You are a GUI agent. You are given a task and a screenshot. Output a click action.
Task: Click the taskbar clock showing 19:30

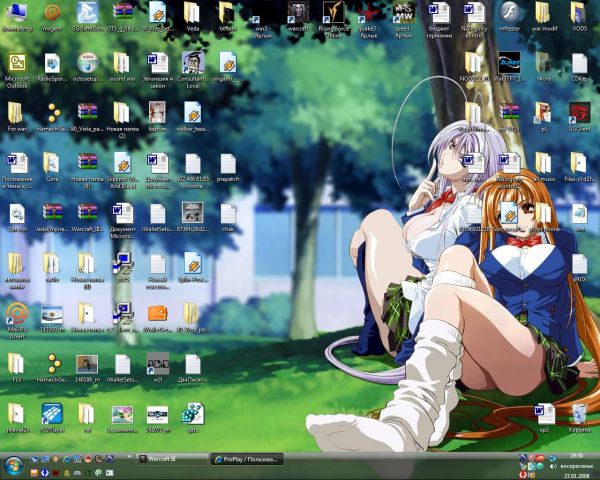point(577,456)
